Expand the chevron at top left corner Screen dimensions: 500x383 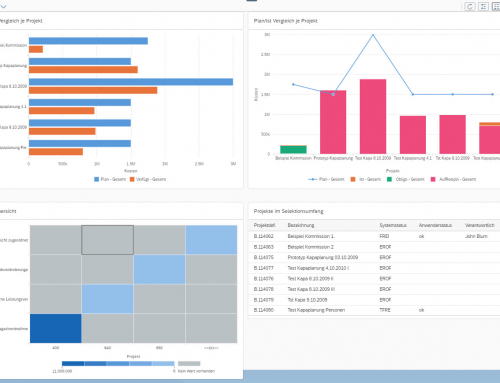click(3, 6)
